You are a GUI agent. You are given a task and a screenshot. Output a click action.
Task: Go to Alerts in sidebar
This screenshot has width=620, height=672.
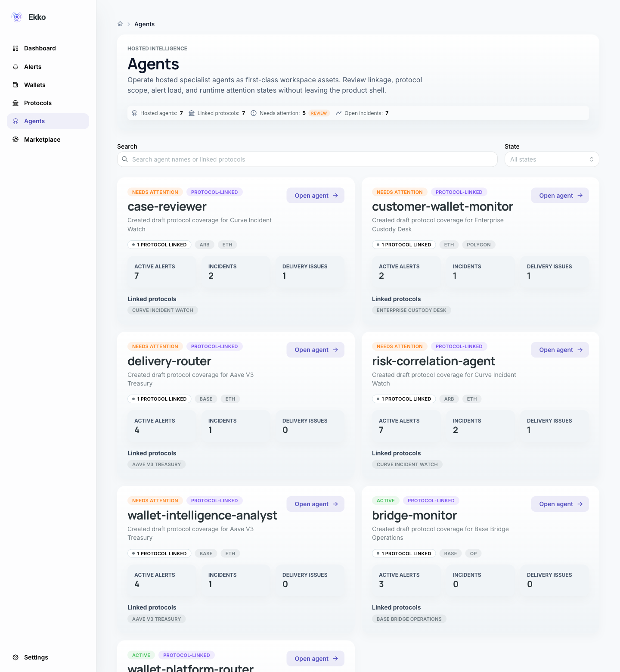click(48, 67)
